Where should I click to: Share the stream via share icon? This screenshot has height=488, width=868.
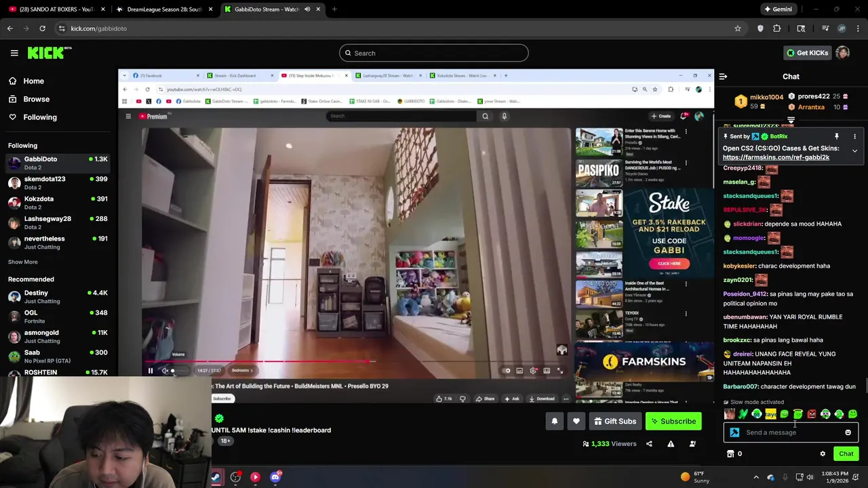click(x=649, y=444)
